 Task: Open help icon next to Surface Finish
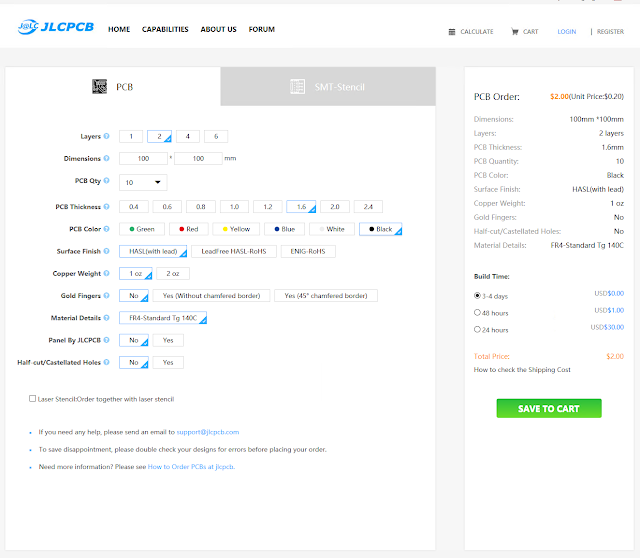pyautogui.click(x=107, y=251)
